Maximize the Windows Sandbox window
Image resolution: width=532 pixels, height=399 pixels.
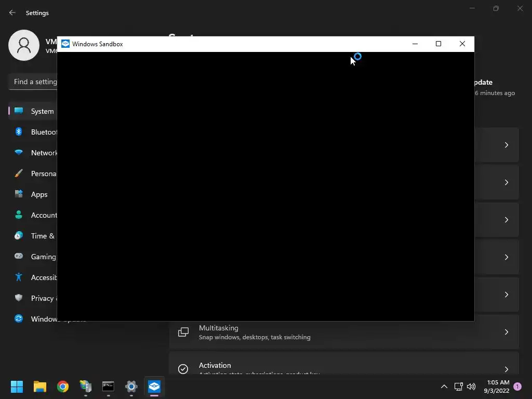[438, 44]
